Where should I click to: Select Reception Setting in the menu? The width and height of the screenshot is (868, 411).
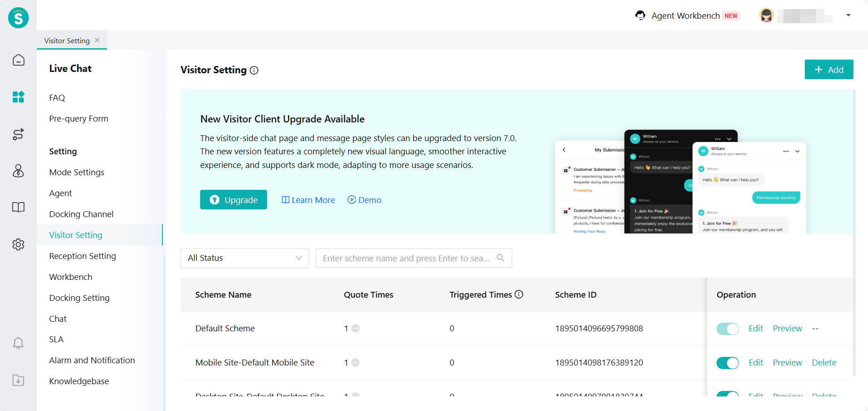coord(82,256)
